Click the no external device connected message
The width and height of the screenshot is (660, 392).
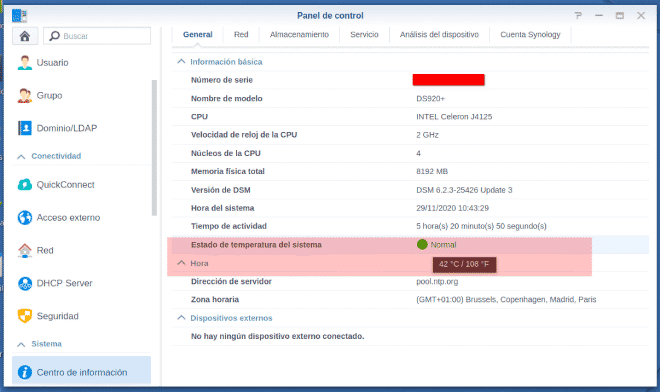point(277,336)
